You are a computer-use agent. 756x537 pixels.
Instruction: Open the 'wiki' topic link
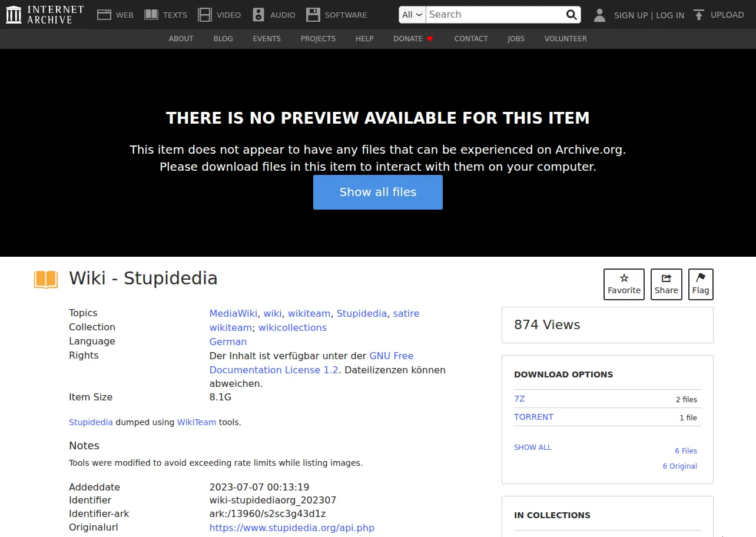[x=273, y=313]
